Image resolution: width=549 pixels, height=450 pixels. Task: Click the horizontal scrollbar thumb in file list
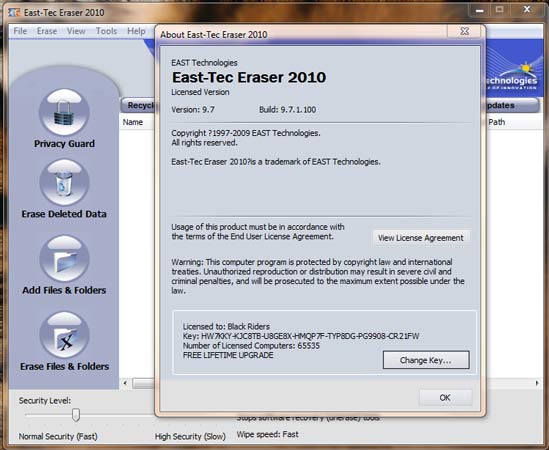tap(143, 383)
